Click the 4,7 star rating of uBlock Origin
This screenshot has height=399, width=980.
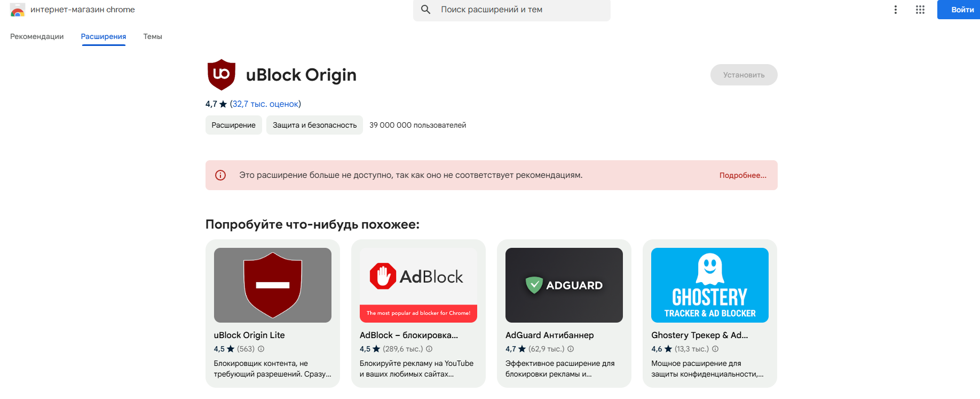(x=216, y=104)
